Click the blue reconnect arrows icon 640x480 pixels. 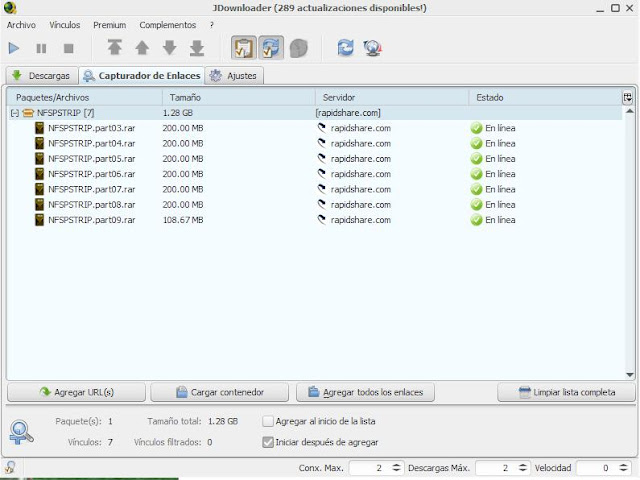pos(345,48)
